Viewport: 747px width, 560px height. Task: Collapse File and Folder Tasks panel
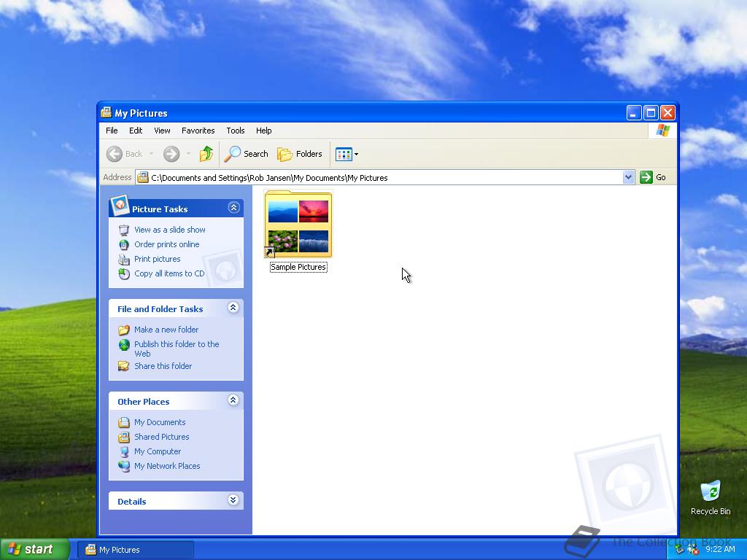coord(233,308)
